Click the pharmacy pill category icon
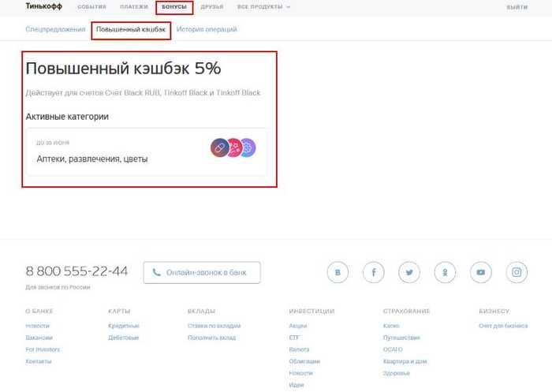Image resolution: width=552 pixels, height=392 pixels. (219, 147)
